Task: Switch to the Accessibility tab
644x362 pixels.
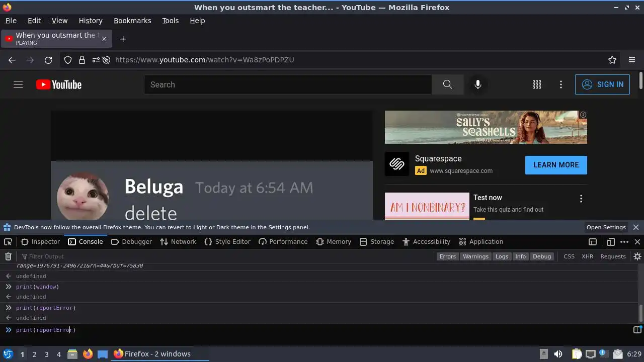Action: point(427,242)
